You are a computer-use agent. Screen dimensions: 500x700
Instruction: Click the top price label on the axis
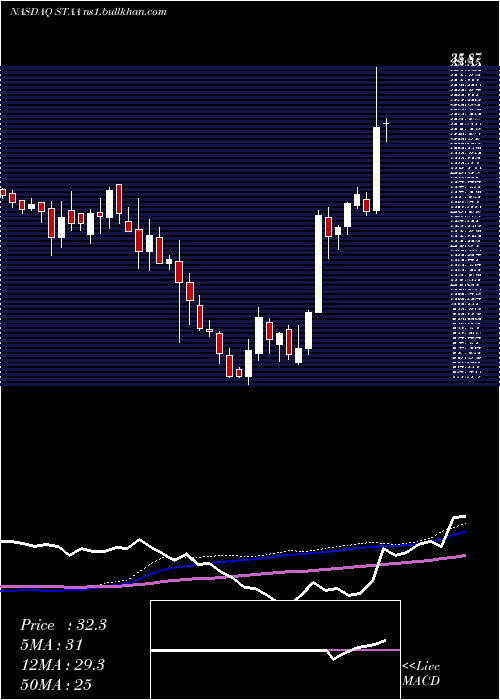[x=466, y=58]
